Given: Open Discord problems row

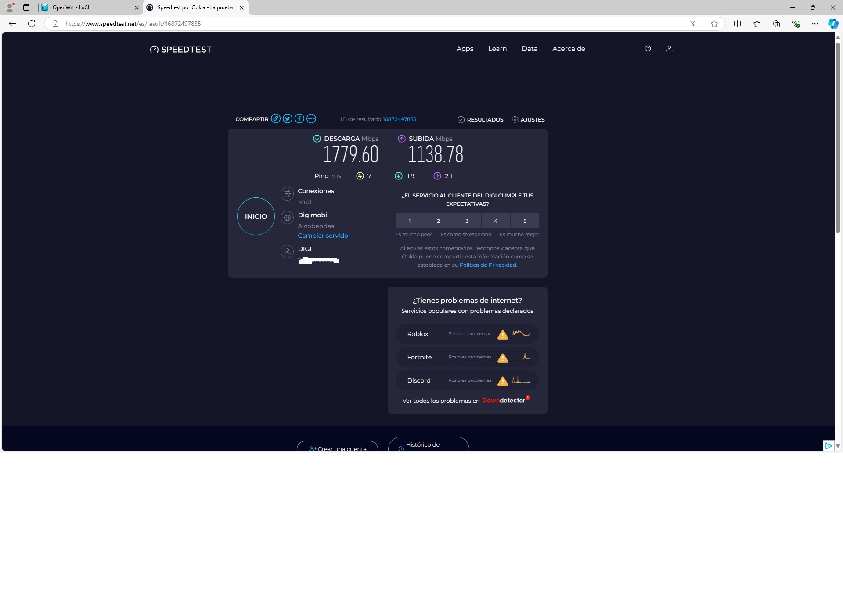Looking at the screenshot, I should (467, 380).
